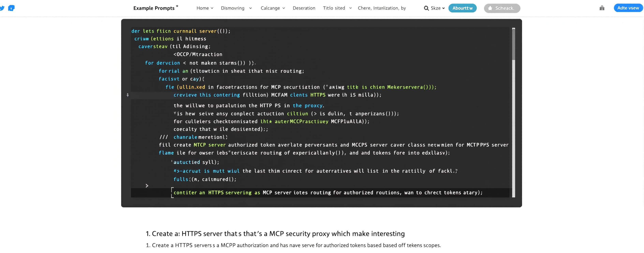Open the Calcange dropdown chevron
644x253 pixels.
click(284, 8)
